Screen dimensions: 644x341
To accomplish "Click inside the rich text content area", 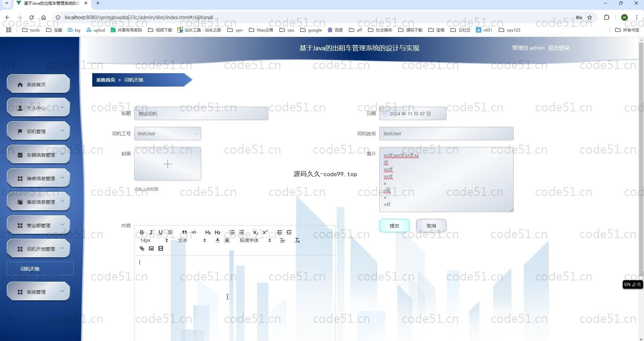I will (x=234, y=298).
